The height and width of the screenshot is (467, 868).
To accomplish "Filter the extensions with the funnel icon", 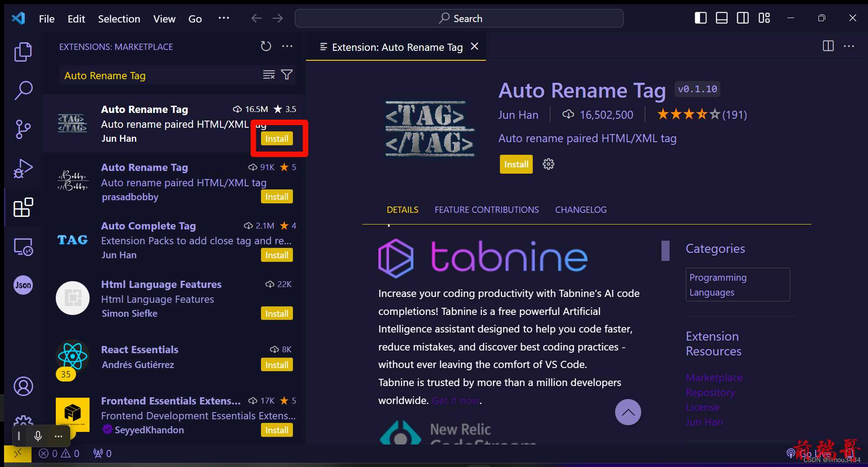I will 287,75.
